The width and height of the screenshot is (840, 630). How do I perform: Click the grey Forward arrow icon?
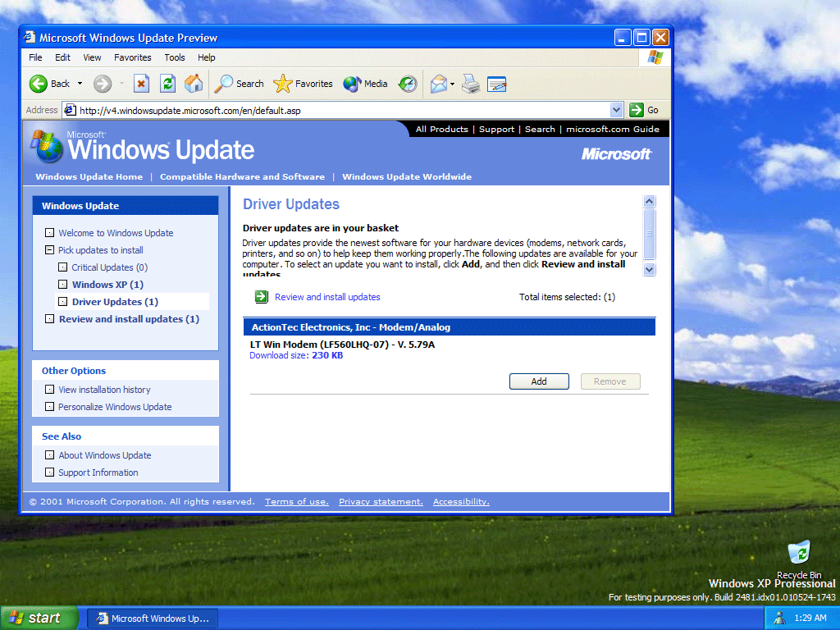[103, 84]
